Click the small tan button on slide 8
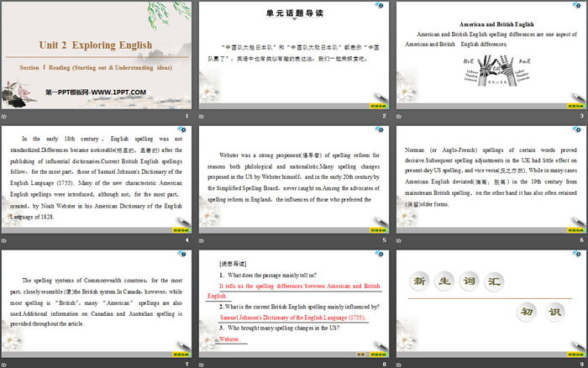588x368 pixels. (360, 355)
